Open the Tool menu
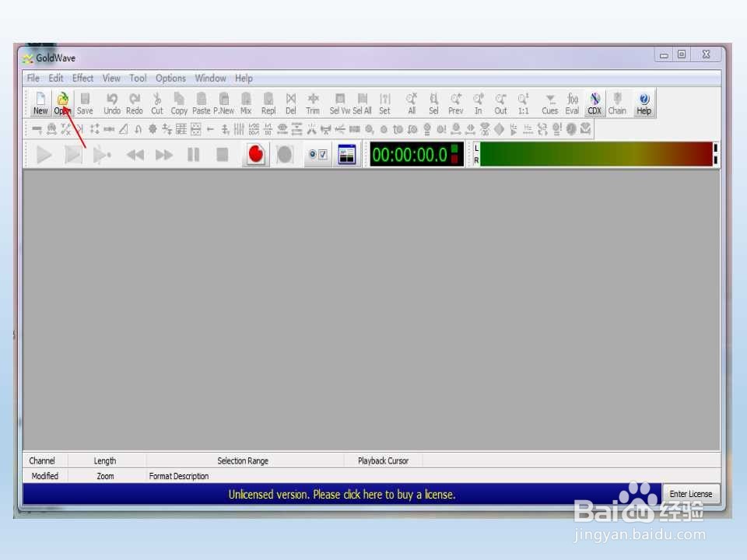The image size is (747, 560). (138, 78)
